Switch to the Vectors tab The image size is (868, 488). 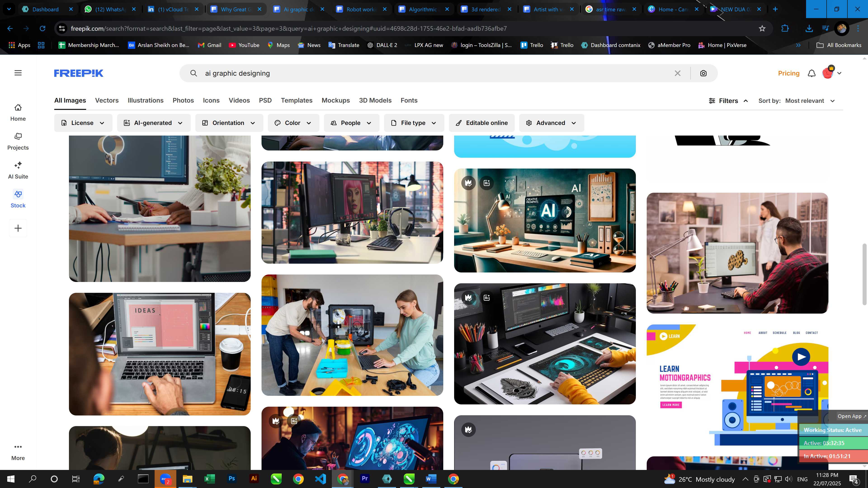pyautogui.click(x=107, y=100)
